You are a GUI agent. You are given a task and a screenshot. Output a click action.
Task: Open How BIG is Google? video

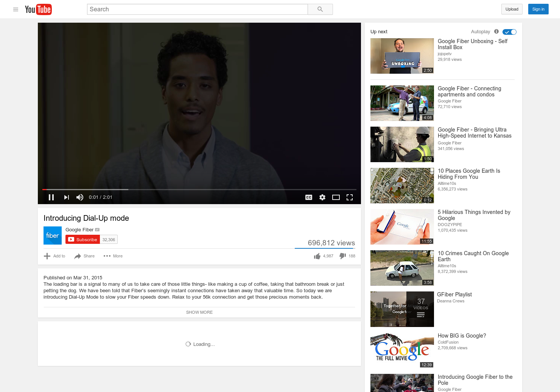tap(462, 336)
